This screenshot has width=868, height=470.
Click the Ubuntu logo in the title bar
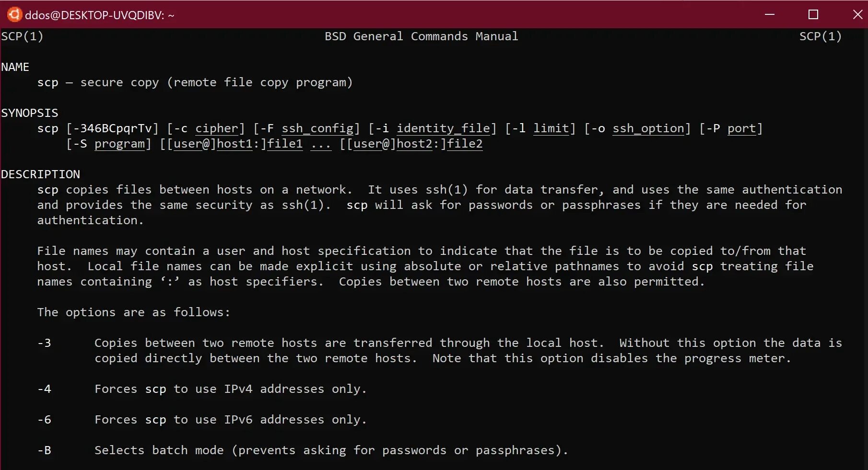(x=14, y=14)
